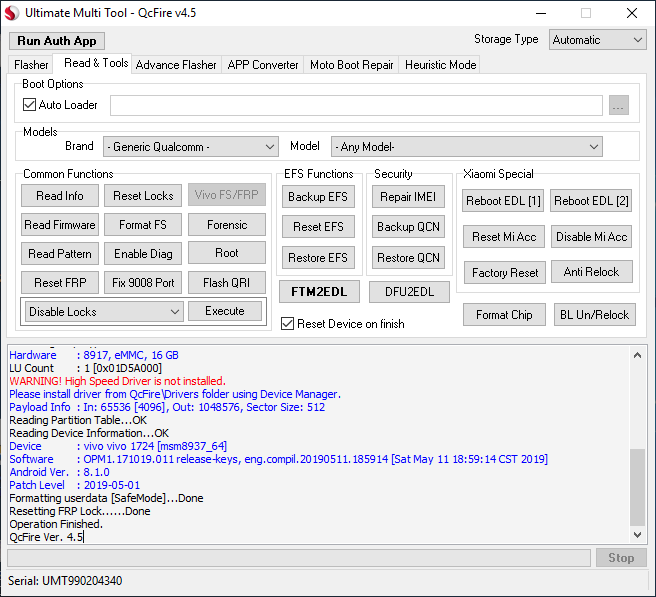Viewport: 656px width, 597px height.
Task: Click the Reset Mi Acc button
Action: click(x=504, y=237)
